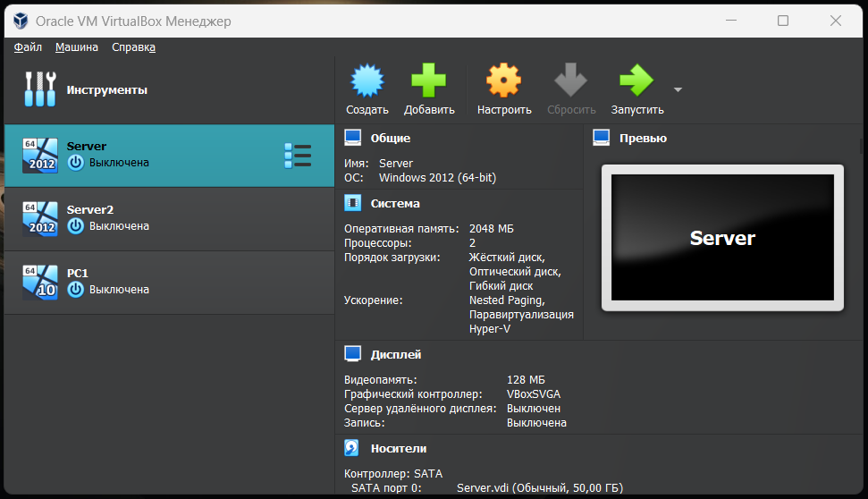Viewport: 868px width, 499px height.
Task: Click the Превью section heading
Action: tap(643, 138)
